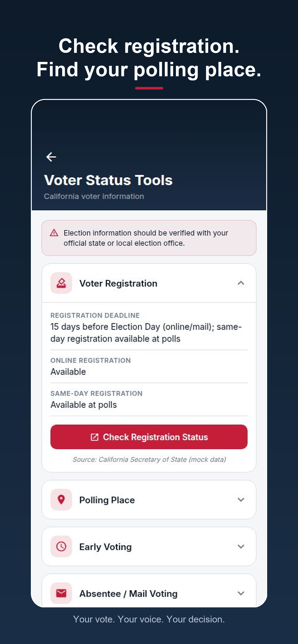The height and width of the screenshot is (644, 298).
Task: Click the Absentee Mail envelope icon
Action: click(x=61, y=593)
